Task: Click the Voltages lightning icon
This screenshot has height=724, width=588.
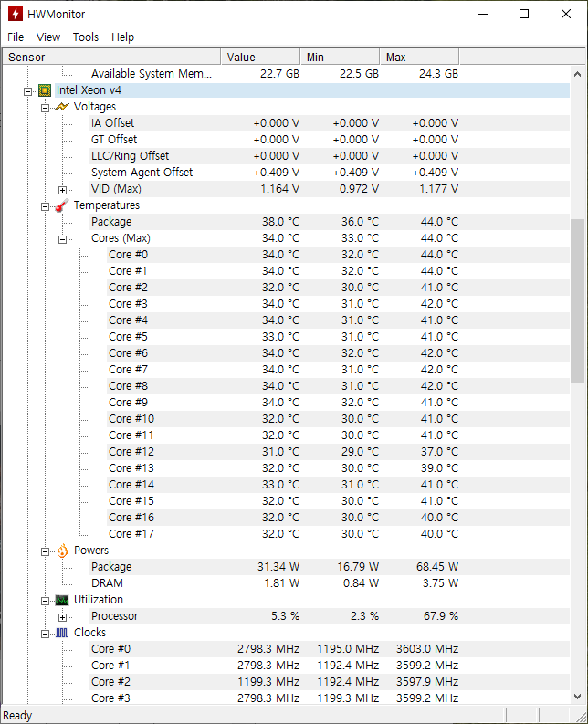Action: pos(62,107)
